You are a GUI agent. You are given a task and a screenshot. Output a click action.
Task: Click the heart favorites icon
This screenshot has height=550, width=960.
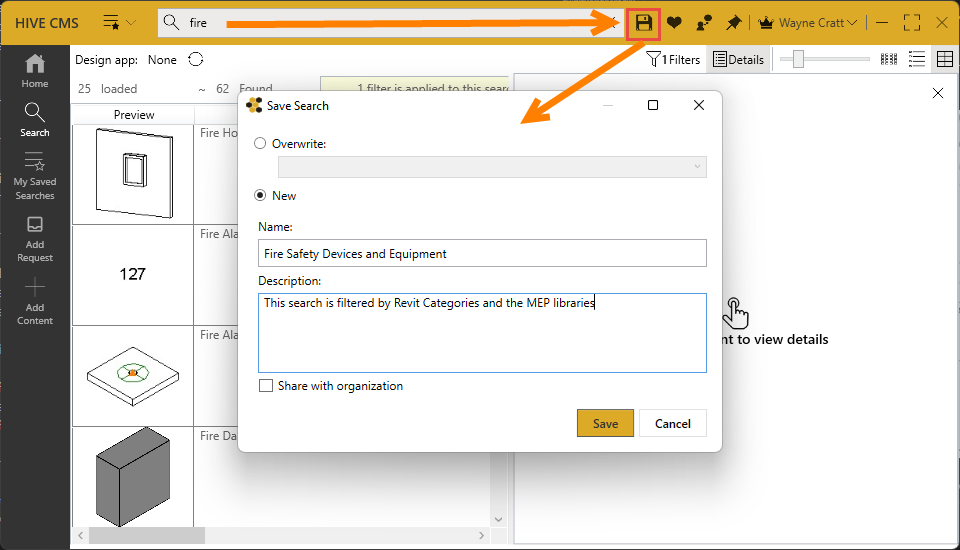pyautogui.click(x=675, y=22)
